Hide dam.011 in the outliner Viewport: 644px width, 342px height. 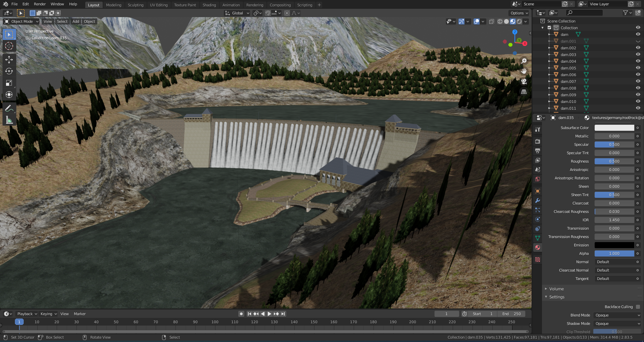click(638, 108)
